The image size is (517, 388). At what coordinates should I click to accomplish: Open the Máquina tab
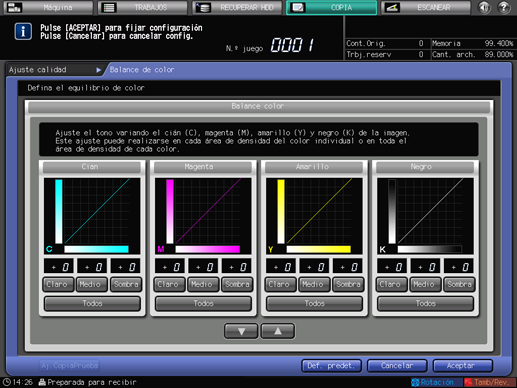[48, 7]
